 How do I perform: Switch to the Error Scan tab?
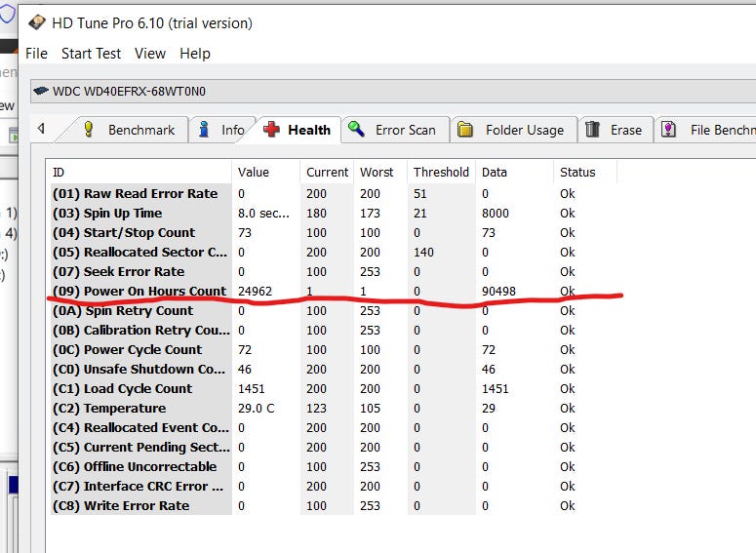(x=405, y=130)
